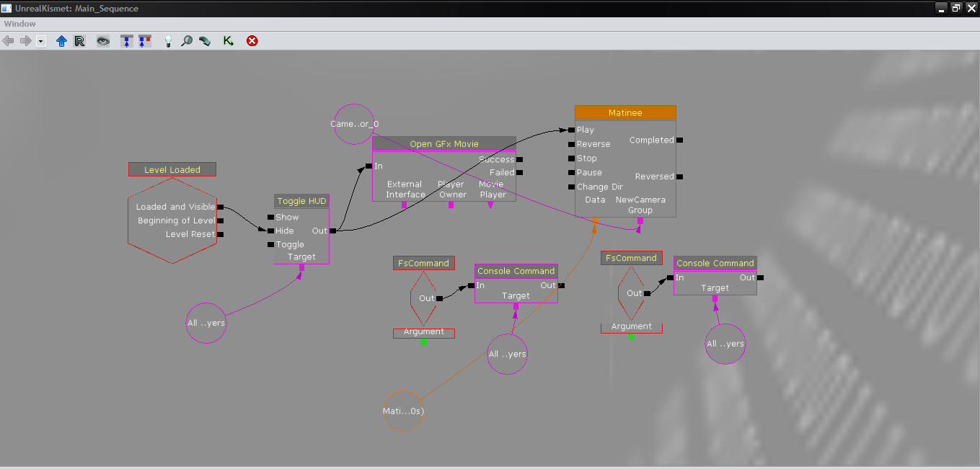Click the In connector on Open GFx Movie
Image resolution: width=980 pixels, height=469 pixels.
click(x=368, y=166)
